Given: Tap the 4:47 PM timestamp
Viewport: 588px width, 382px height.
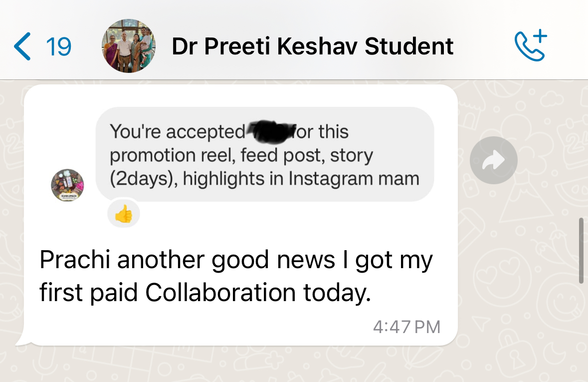Looking at the screenshot, I should coord(406,327).
